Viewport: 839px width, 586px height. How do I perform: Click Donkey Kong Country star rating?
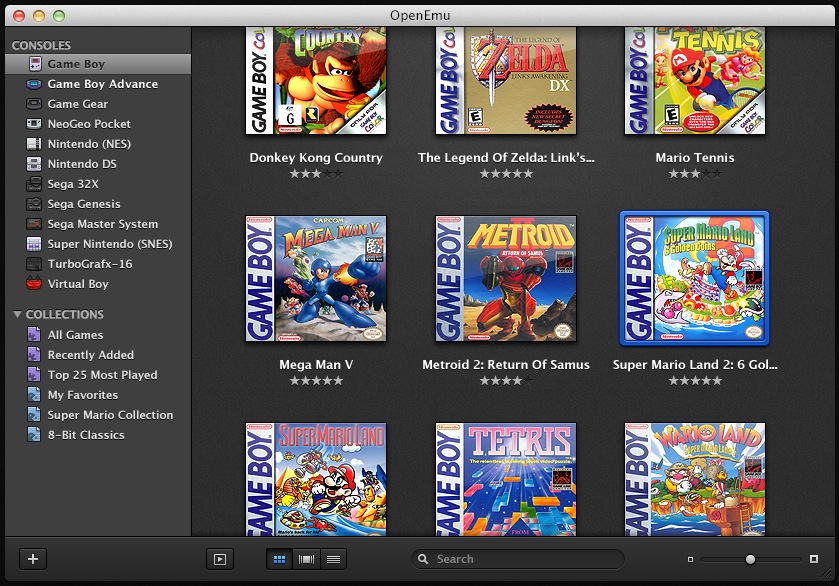[x=316, y=173]
